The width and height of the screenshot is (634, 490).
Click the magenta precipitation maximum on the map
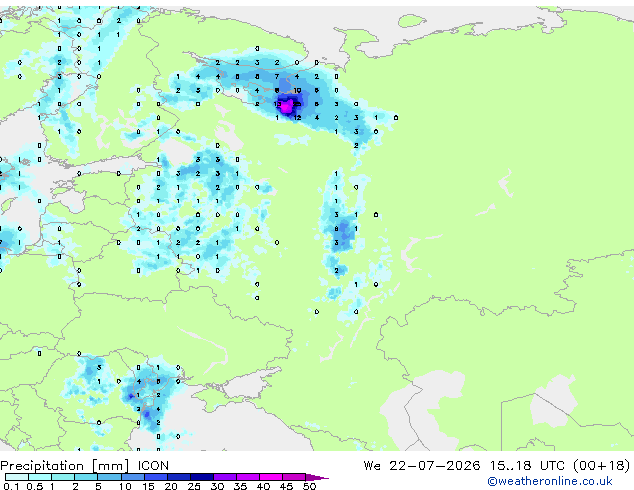click(286, 107)
